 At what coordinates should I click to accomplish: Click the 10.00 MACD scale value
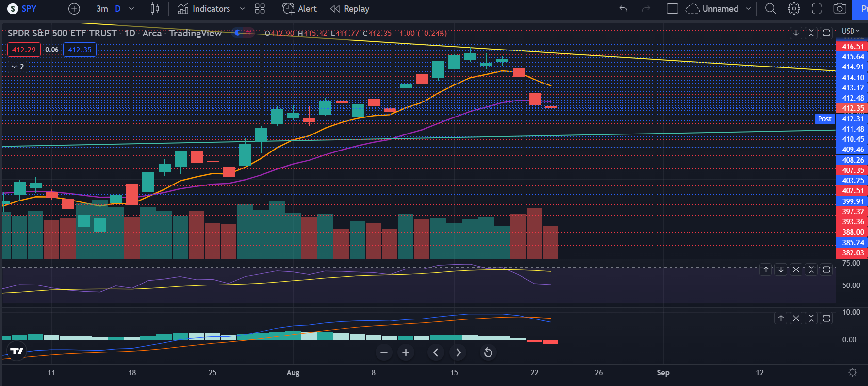point(851,312)
